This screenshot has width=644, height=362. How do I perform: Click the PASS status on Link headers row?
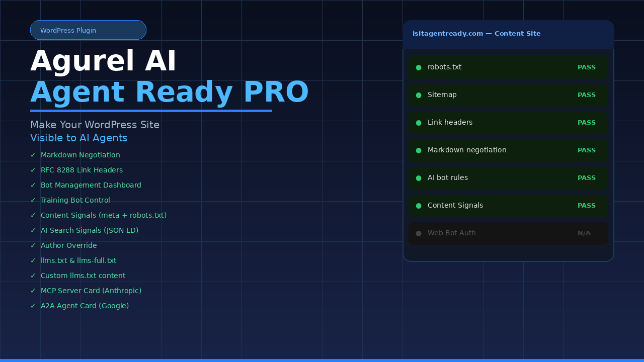(587, 123)
